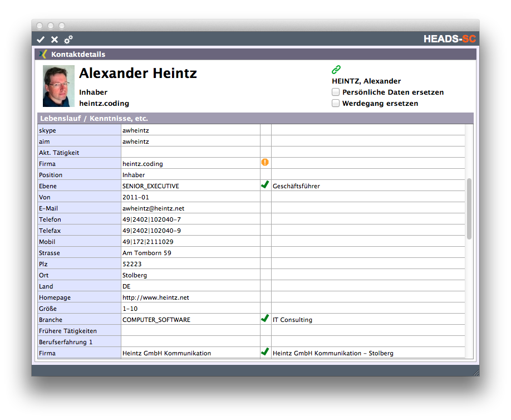The width and height of the screenshot is (511, 420).
Task: Select the skype value awheintz
Action: pyautogui.click(x=136, y=130)
